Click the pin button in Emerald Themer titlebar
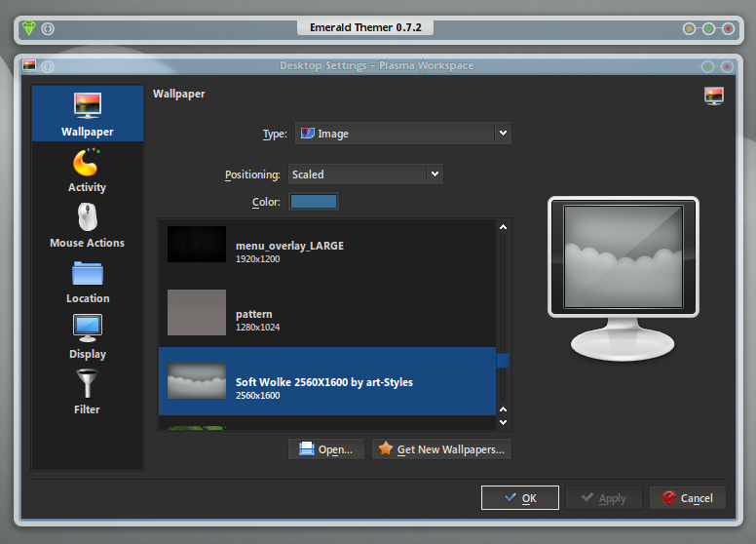 (48, 29)
